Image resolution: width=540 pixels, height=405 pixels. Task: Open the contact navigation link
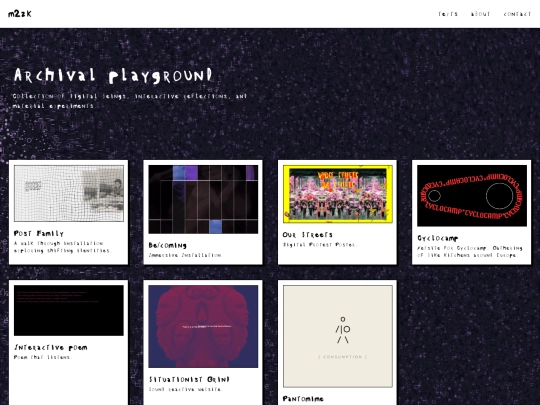pos(517,14)
